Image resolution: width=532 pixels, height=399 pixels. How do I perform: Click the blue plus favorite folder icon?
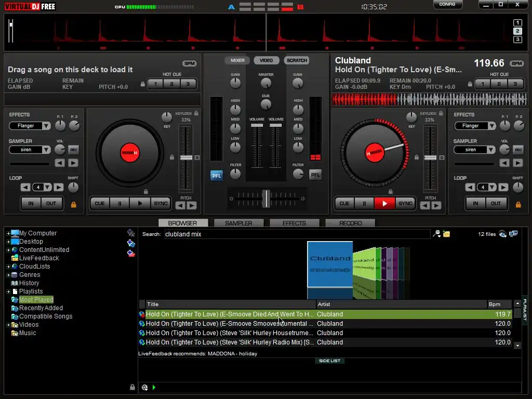[x=130, y=243]
